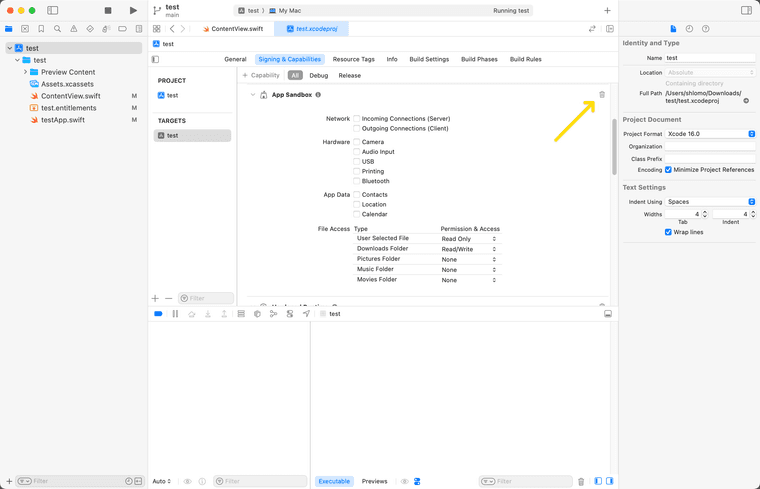Open Debug View Hierarchy

(241, 314)
